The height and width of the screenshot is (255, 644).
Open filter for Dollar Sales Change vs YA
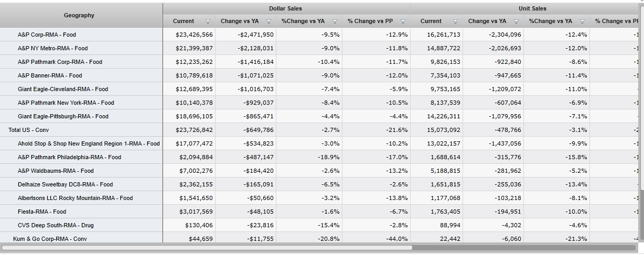tap(269, 21)
